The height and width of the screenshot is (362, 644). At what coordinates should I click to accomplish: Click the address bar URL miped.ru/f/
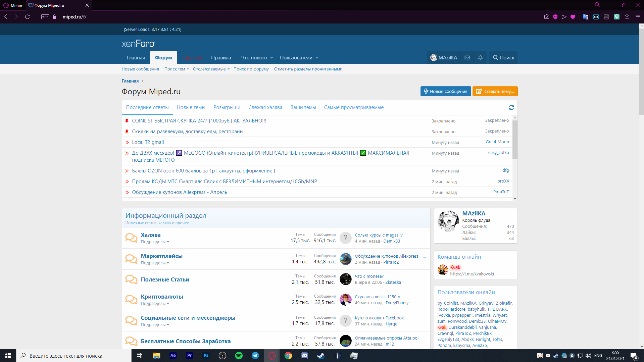click(x=75, y=17)
